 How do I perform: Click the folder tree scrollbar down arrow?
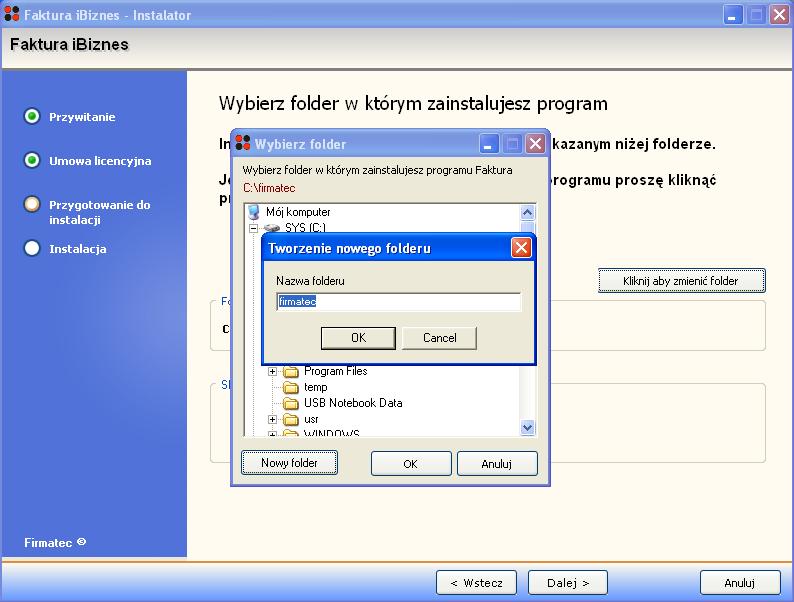pos(527,428)
